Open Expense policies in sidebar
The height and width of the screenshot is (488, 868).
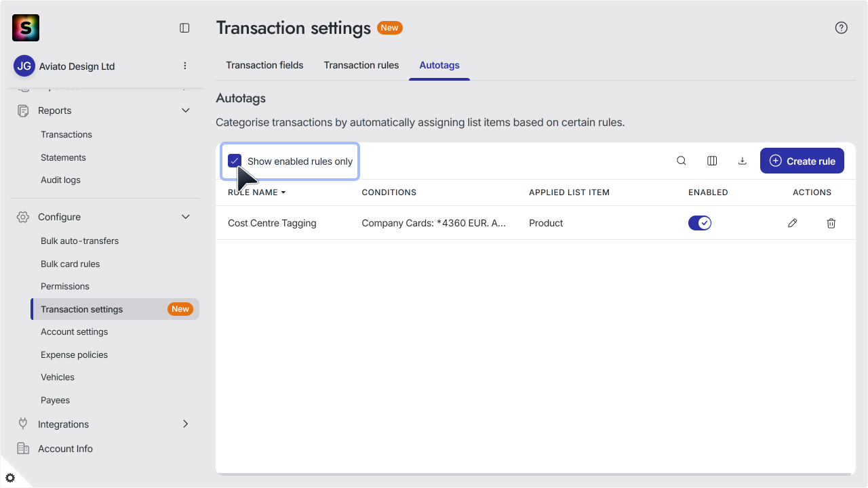click(x=74, y=354)
